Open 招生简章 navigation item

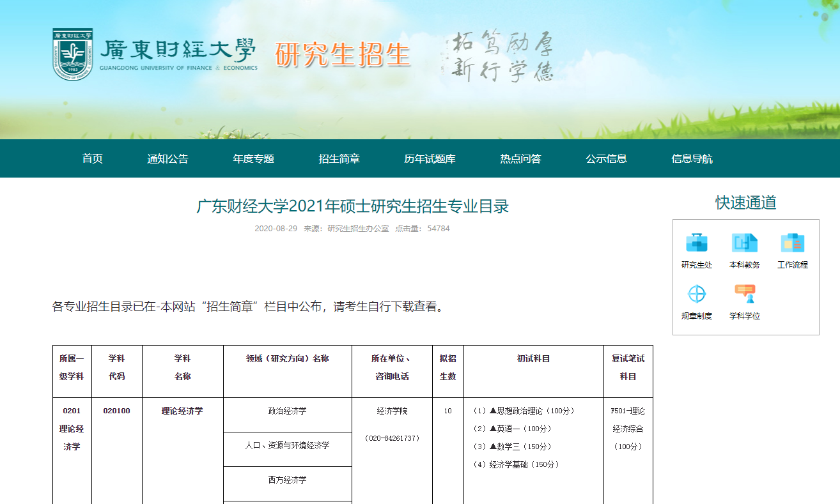pos(339,159)
